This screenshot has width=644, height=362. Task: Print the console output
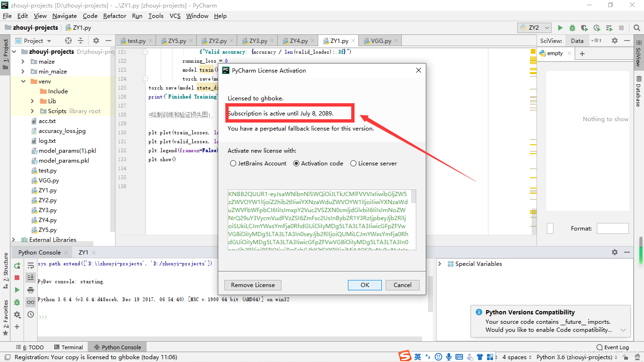31,290
